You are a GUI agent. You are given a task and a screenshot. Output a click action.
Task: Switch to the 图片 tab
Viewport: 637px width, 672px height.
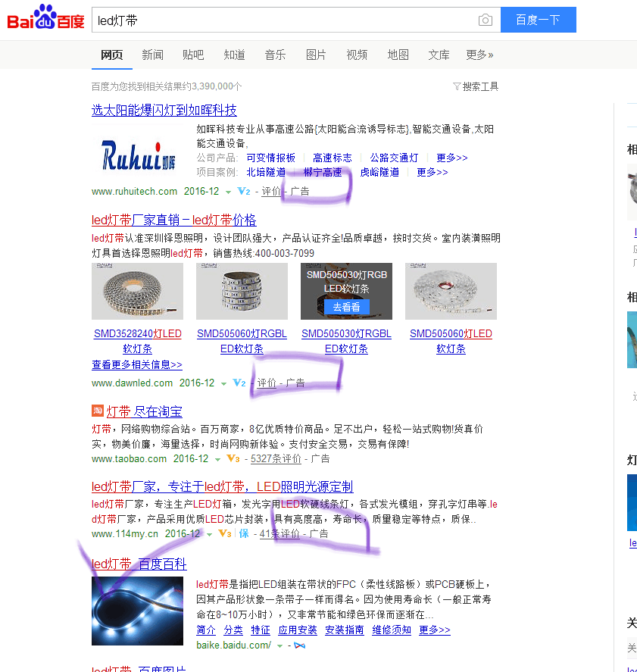317,55
